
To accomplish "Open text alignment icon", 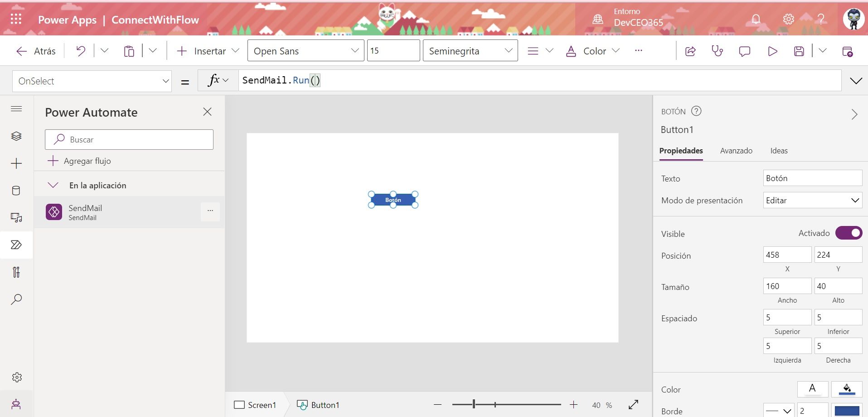I will point(533,51).
